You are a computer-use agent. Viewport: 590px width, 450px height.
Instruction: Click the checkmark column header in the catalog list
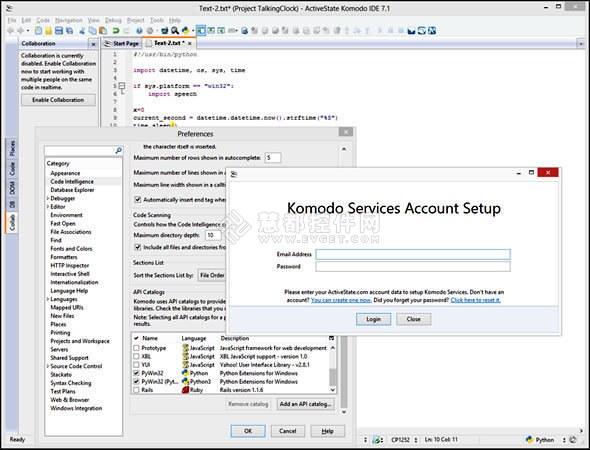136,338
